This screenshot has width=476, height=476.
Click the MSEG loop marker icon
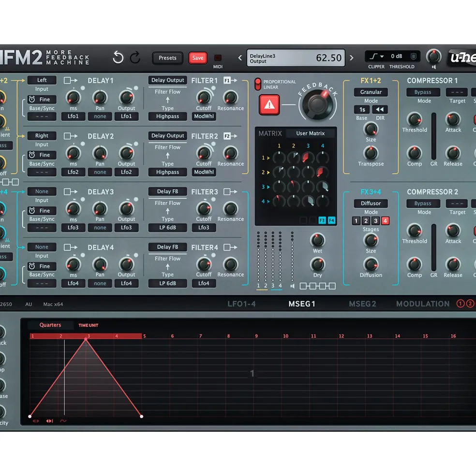49,421
